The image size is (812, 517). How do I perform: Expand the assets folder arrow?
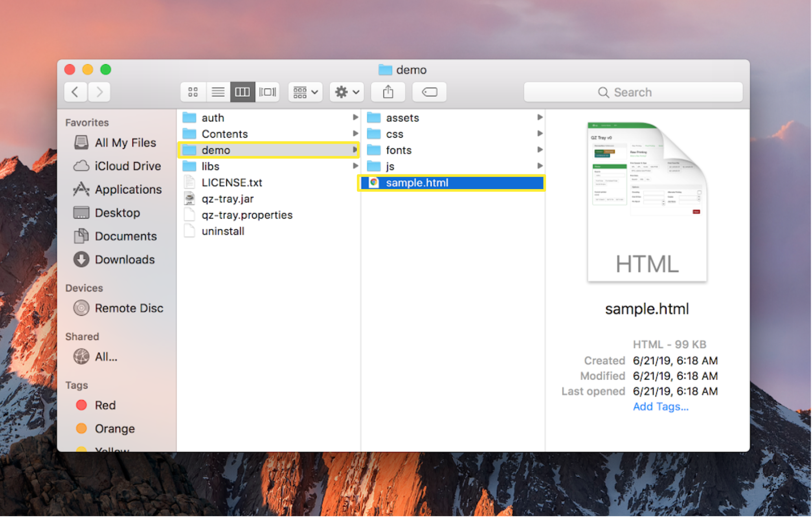tap(540, 117)
